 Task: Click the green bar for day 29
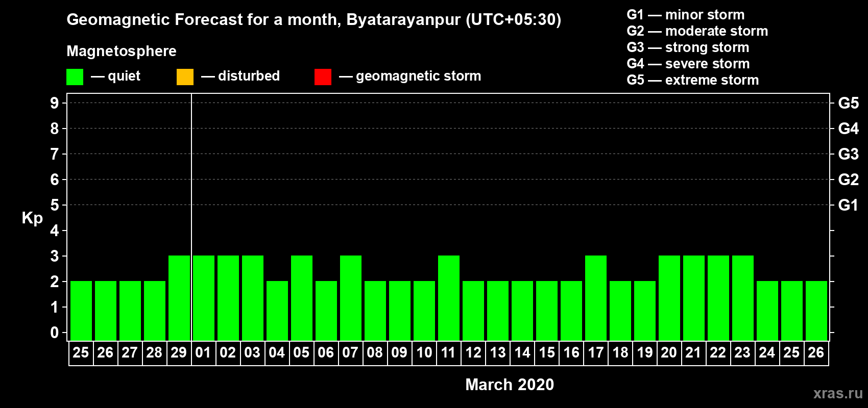pyautogui.click(x=179, y=298)
